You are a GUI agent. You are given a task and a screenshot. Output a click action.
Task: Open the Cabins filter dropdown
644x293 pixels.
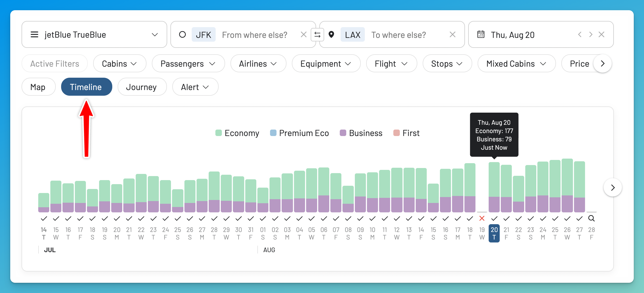click(120, 63)
